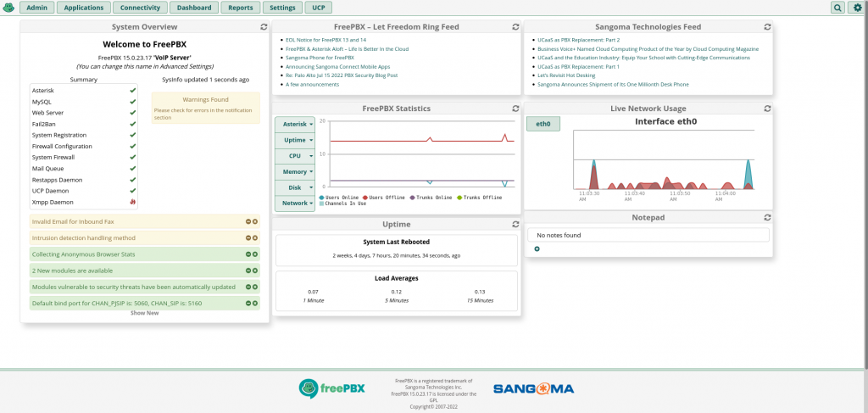Open the gear settings icon top right
868x413 pixels.
coord(856,8)
